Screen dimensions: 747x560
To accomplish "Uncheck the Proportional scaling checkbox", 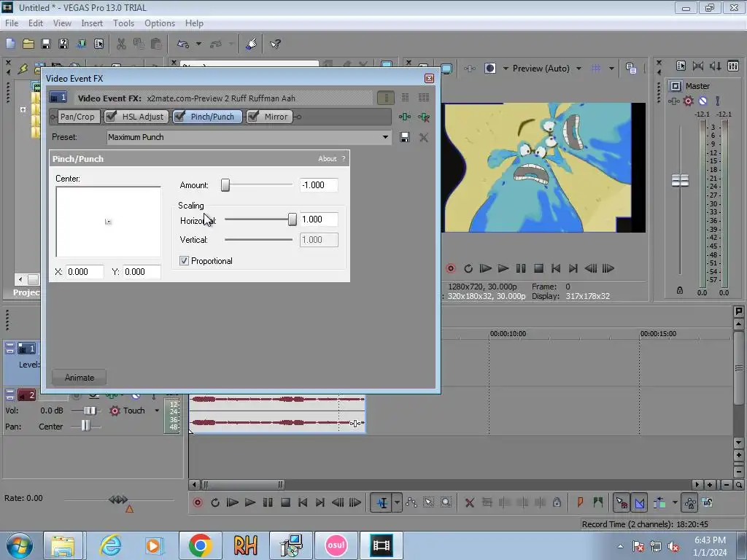I will point(184,261).
